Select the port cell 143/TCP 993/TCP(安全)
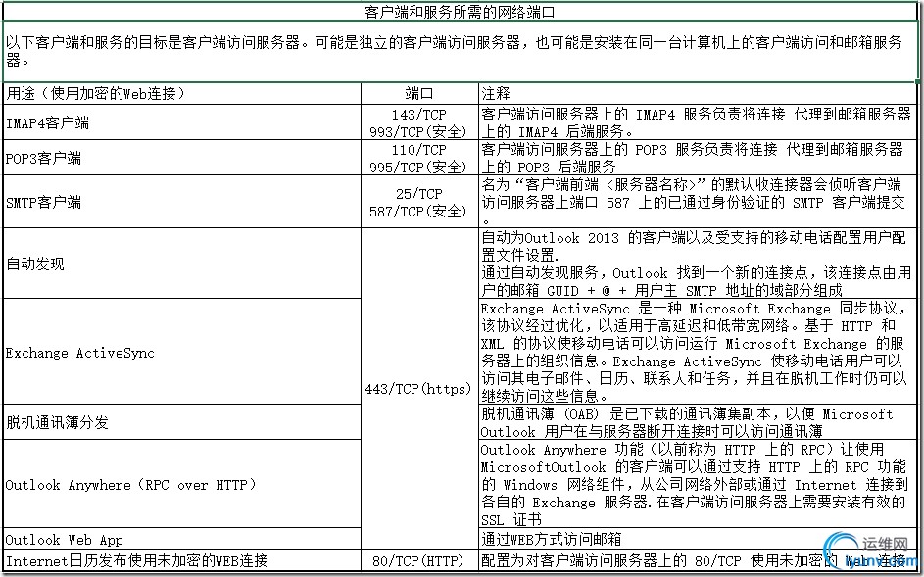 pyautogui.click(x=419, y=122)
